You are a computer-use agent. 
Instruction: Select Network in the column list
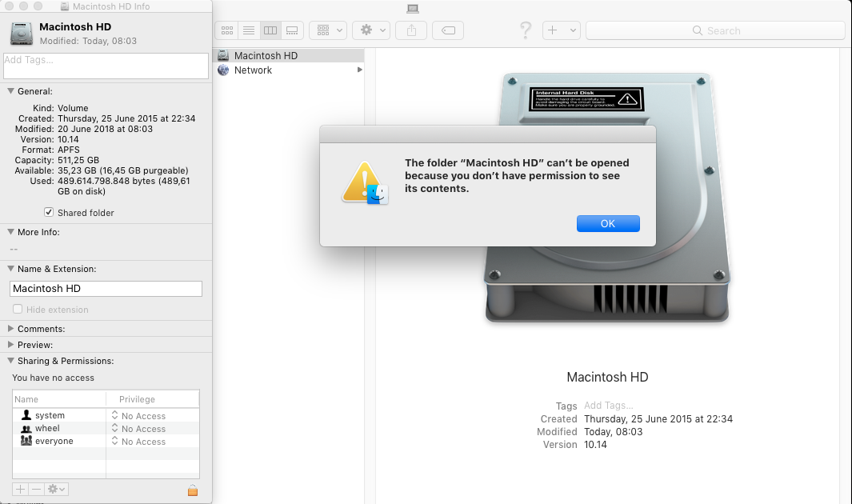[x=290, y=70]
